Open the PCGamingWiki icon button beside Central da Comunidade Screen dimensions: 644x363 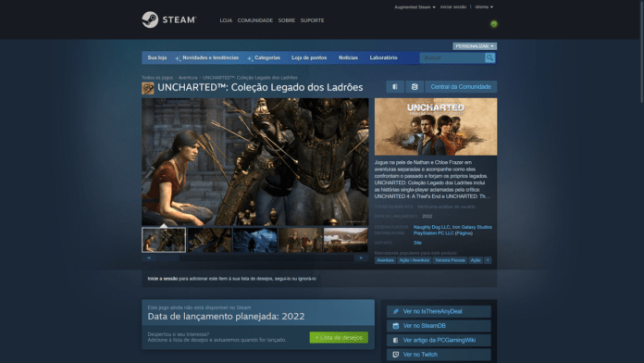click(x=395, y=87)
